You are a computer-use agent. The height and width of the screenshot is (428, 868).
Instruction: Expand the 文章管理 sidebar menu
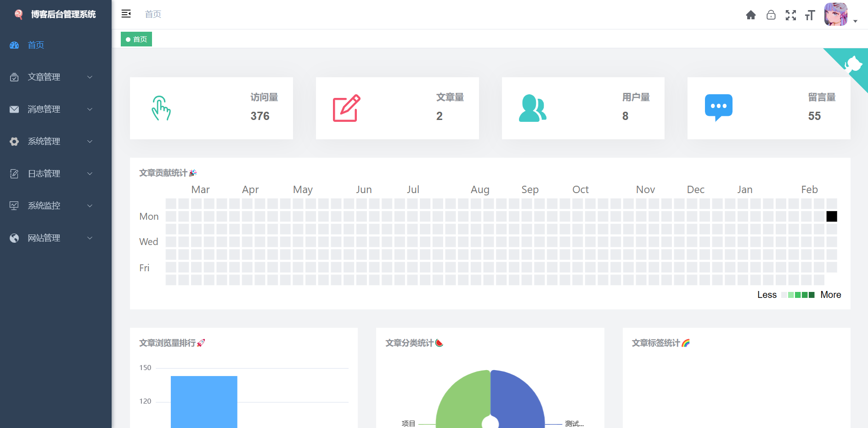point(90,77)
